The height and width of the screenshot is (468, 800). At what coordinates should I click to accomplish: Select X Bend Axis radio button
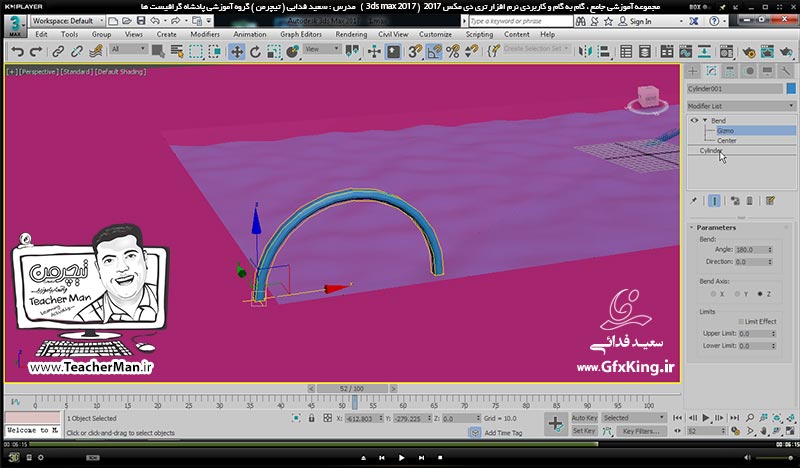pos(713,294)
